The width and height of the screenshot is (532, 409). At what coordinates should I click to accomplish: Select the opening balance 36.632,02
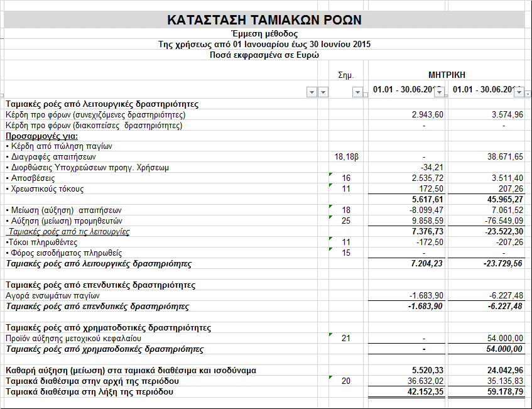[425, 381]
